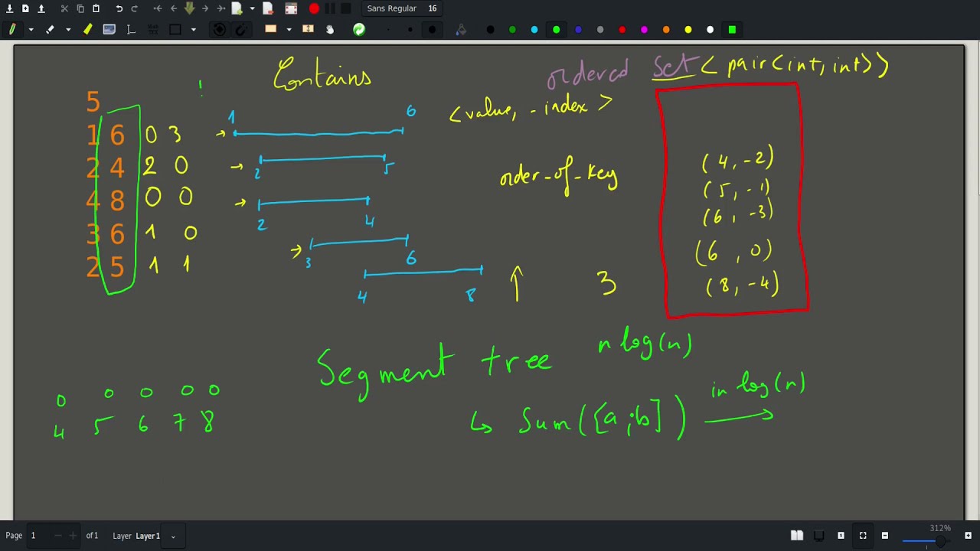The height and width of the screenshot is (551, 980).
Task: Pick the gray color swatch
Action: 600,30
